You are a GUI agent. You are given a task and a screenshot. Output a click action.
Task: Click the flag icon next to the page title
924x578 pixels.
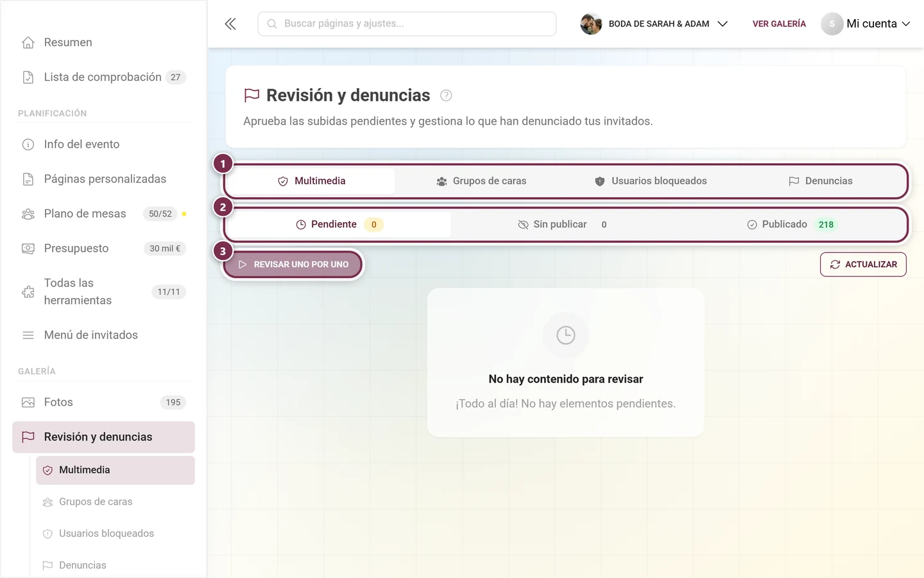(x=252, y=96)
